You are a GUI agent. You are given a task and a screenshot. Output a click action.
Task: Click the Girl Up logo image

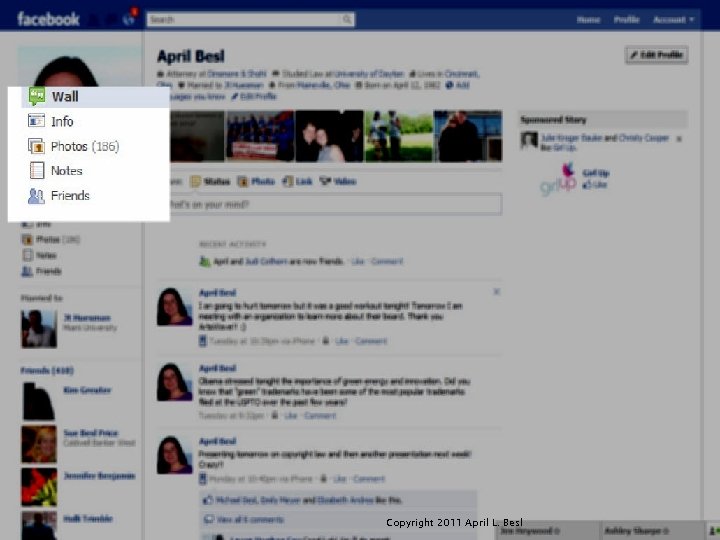559,180
